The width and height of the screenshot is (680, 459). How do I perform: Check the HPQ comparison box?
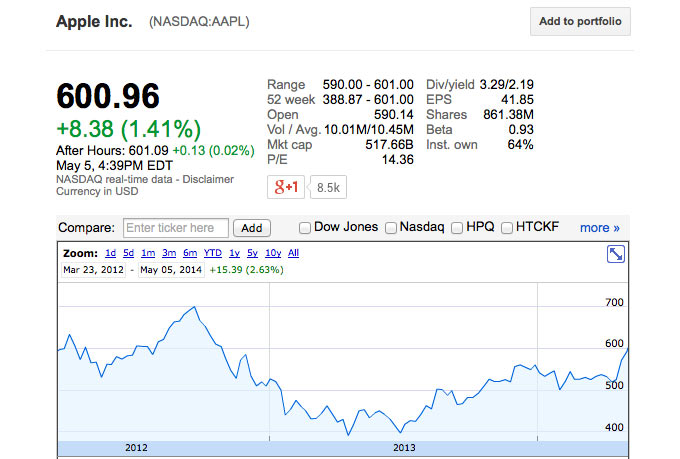(x=457, y=228)
